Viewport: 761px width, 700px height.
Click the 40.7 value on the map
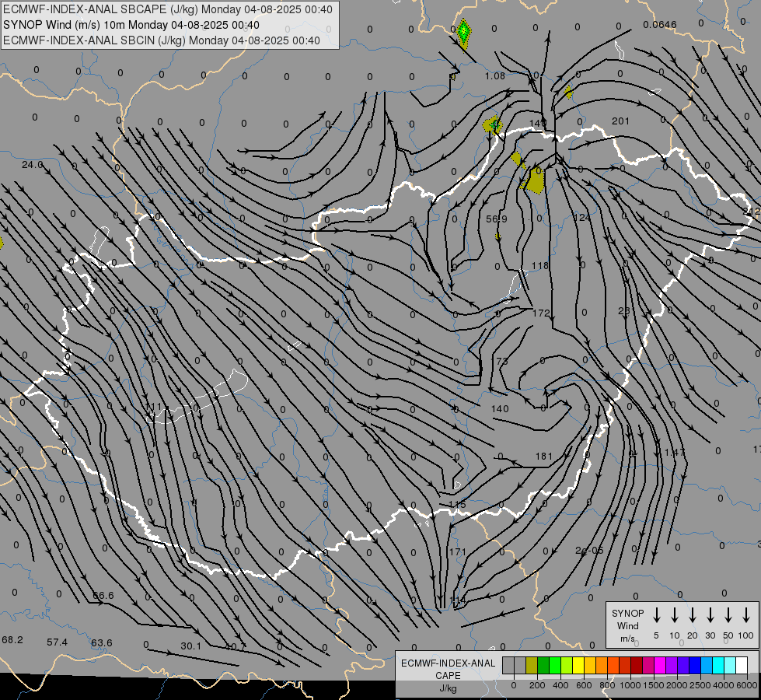click(236, 648)
